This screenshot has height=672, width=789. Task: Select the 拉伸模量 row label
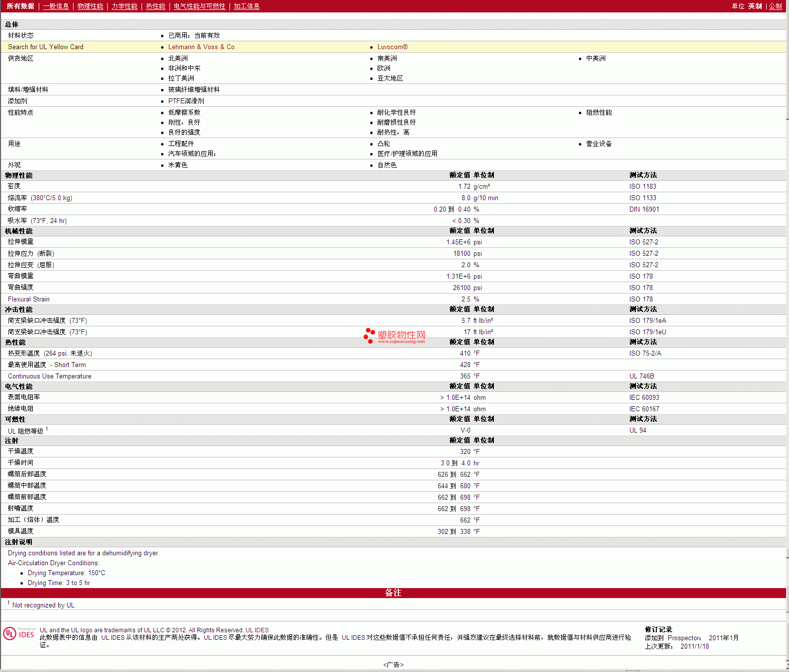point(21,241)
